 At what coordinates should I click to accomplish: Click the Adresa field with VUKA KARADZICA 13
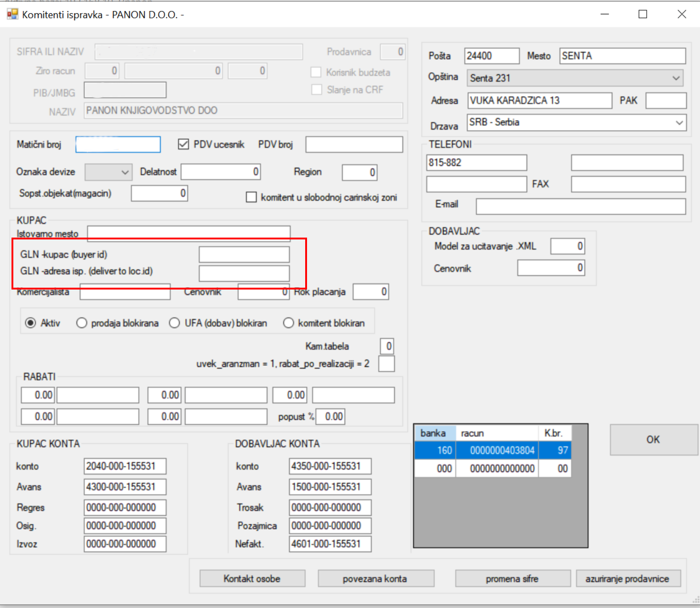[x=540, y=101]
